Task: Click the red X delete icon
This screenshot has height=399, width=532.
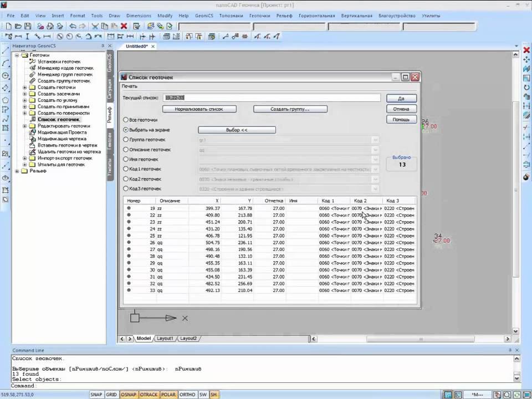Action: click(x=124, y=26)
